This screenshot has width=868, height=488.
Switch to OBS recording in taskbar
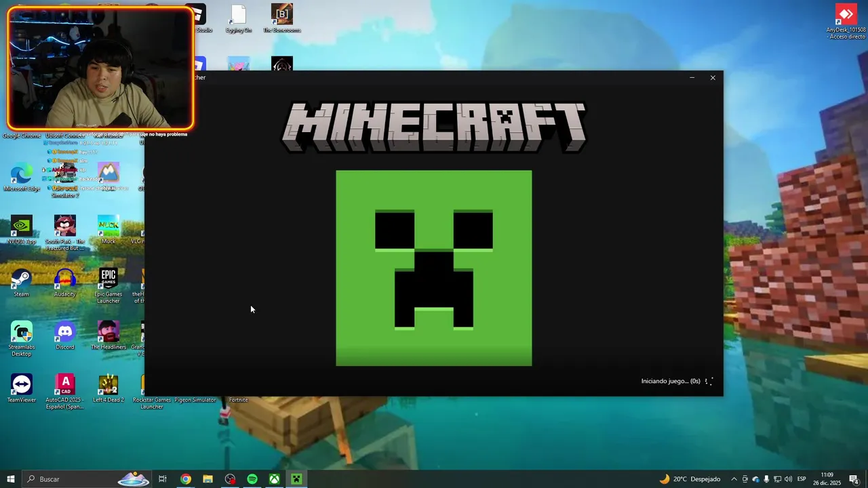tap(231, 479)
